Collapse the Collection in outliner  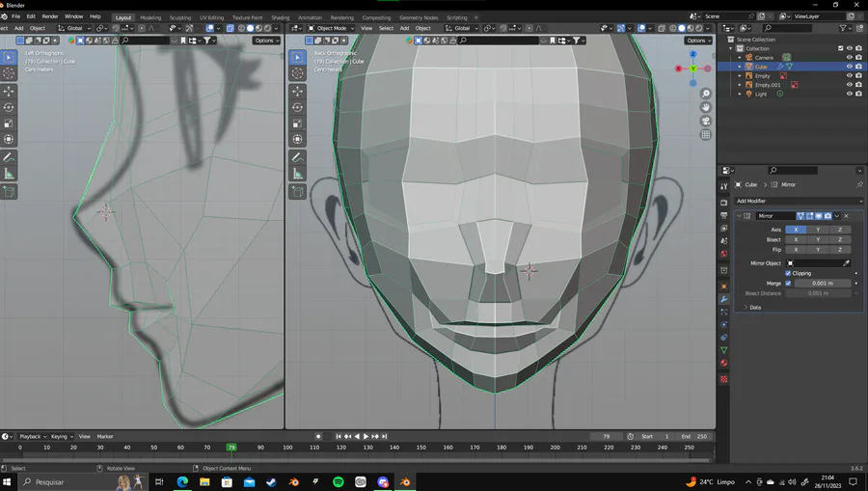[x=731, y=48]
